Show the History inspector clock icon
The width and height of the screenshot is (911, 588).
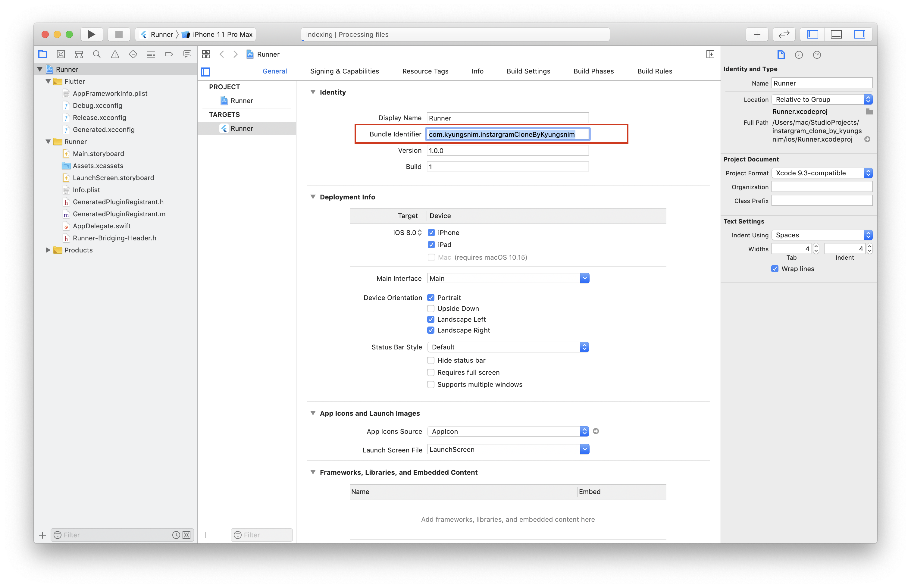(799, 55)
